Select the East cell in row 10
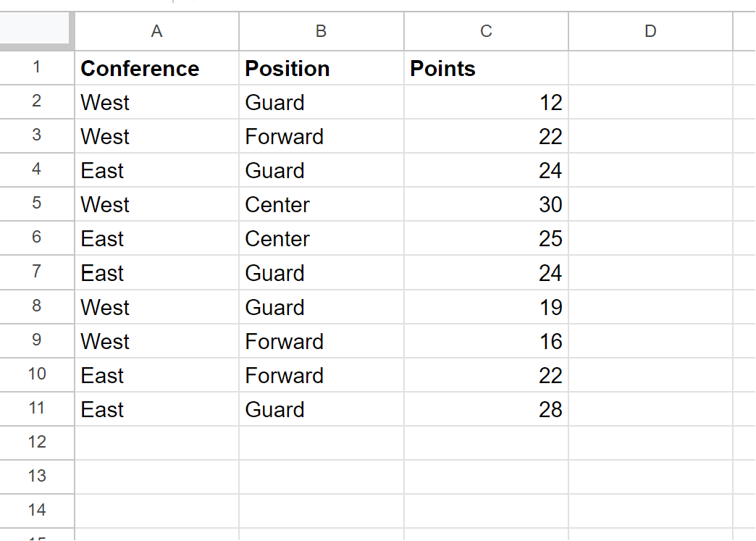This screenshot has height=541, width=756. [156, 374]
